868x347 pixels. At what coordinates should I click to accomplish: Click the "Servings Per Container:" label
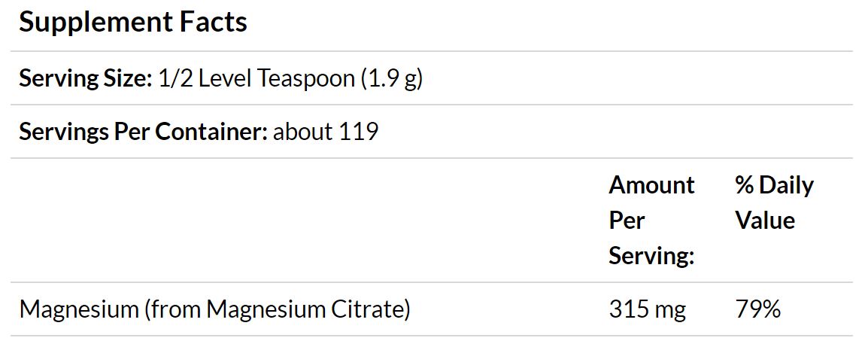(144, 132)
